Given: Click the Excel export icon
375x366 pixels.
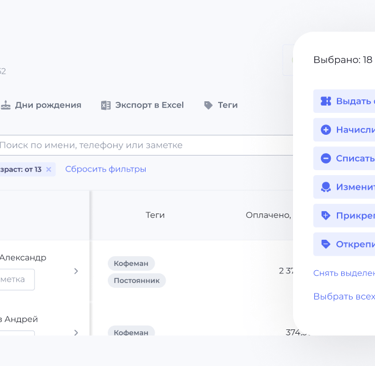Looking at the screenshot, I should (106, 105).
